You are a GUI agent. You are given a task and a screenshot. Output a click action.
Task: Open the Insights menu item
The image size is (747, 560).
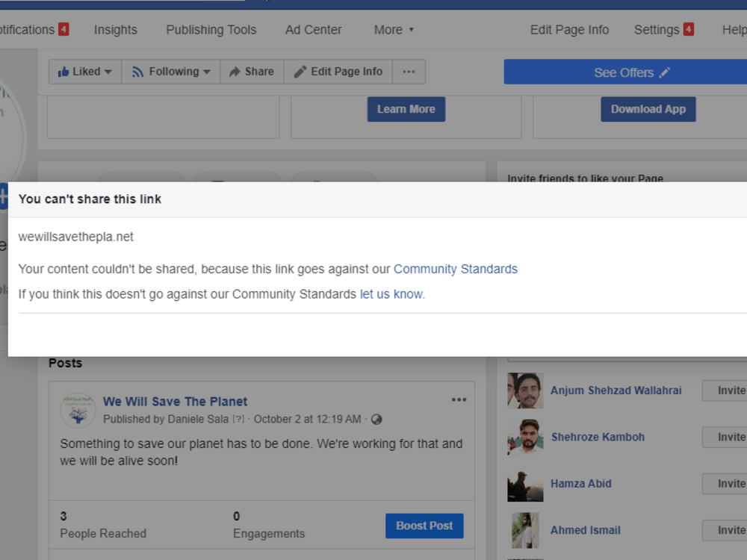(115, 30)
